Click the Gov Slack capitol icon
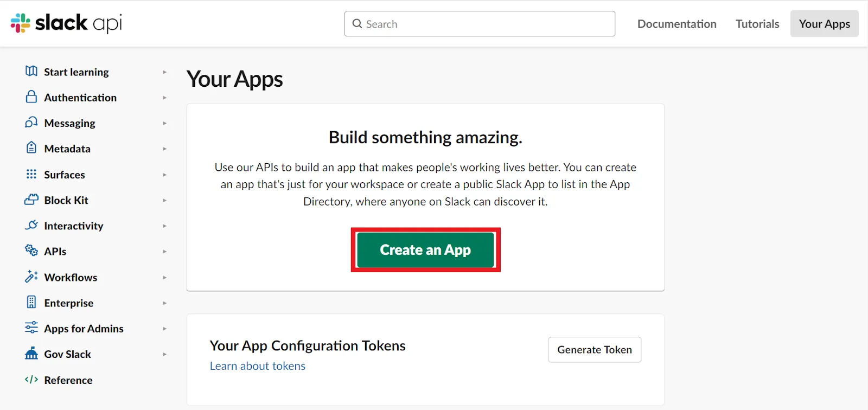Image resolution: width=868 pixels, height=410 pixels. [x=31, y=354]
